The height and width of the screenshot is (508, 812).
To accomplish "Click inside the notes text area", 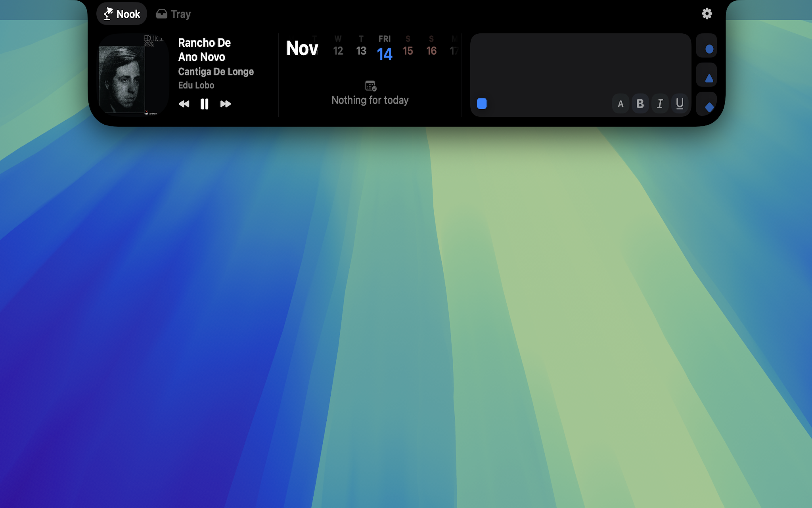I will [x=580, y=63].
